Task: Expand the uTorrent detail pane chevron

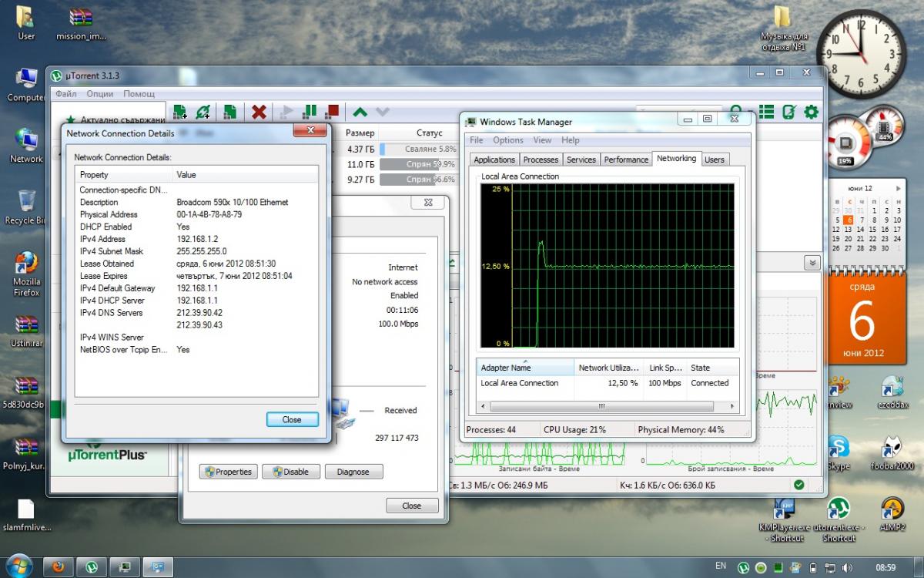Action: point(811,263)
